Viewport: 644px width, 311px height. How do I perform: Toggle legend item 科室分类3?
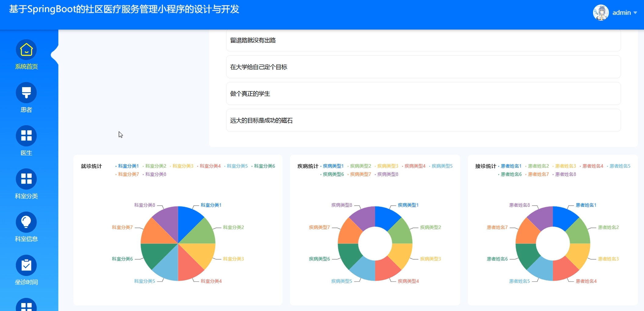(182, 166)
